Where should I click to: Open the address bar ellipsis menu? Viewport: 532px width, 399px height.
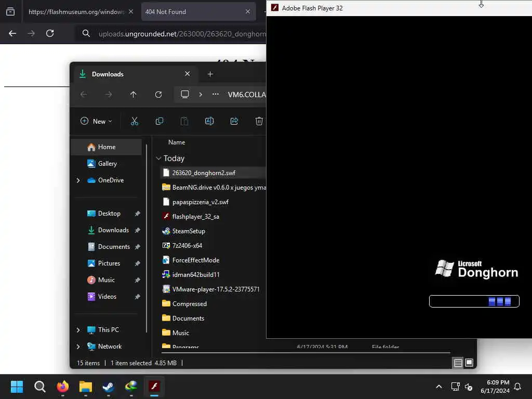tap(216, 95)
